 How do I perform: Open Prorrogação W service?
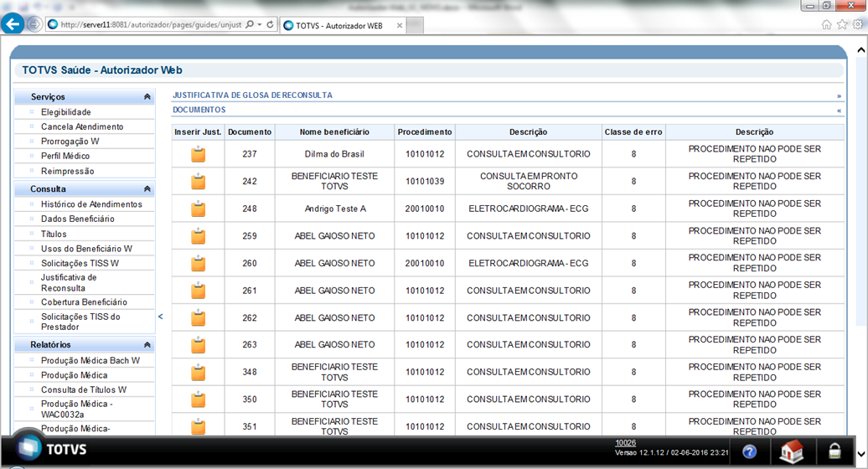tap(70, 142)
